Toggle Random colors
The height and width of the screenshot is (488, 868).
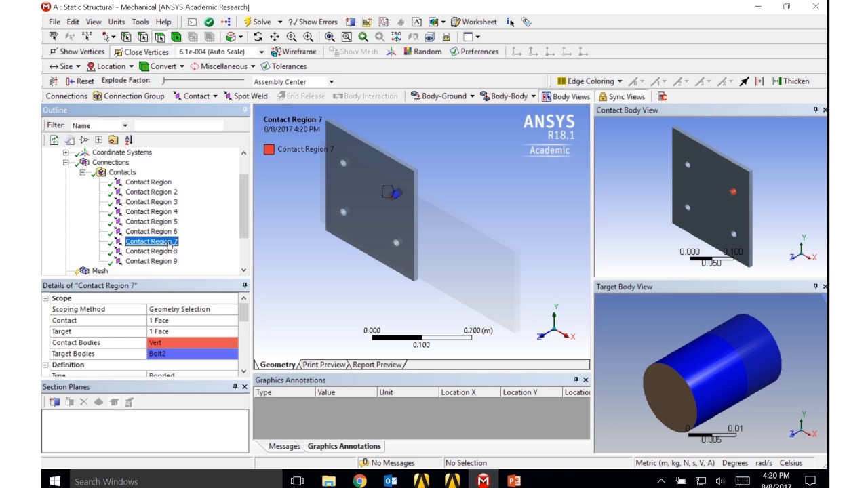click(422, 52)
